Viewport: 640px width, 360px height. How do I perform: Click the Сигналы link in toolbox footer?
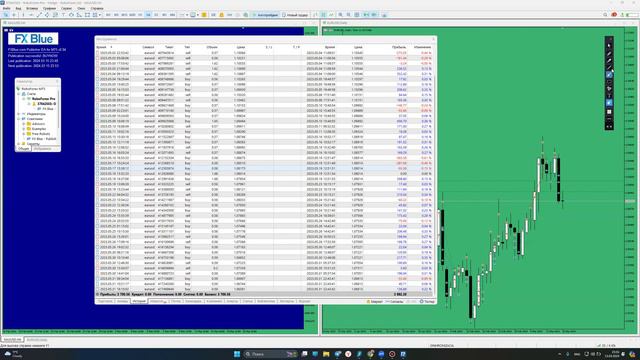[393, 302]
